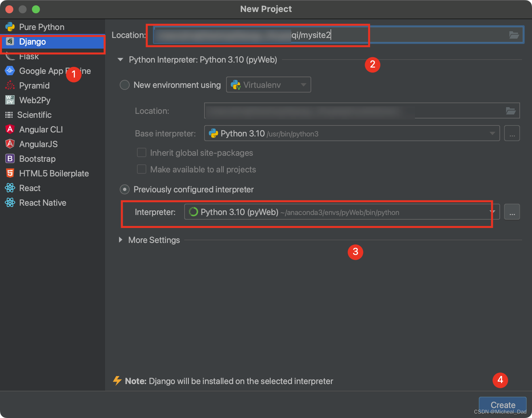The height and width of the screenshot is (418, 532).
Task: Click the Create button
Action: click(x=503, y=405)
